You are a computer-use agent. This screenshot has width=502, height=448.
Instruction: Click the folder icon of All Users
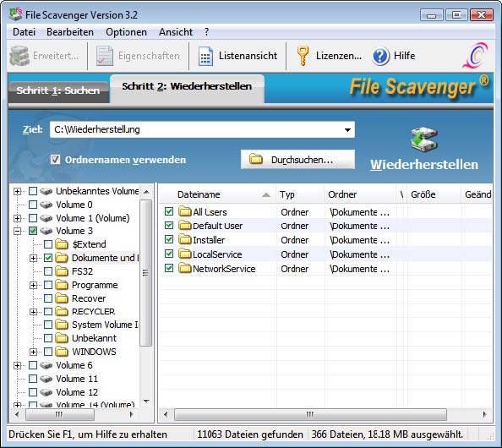tap(185, 211)
